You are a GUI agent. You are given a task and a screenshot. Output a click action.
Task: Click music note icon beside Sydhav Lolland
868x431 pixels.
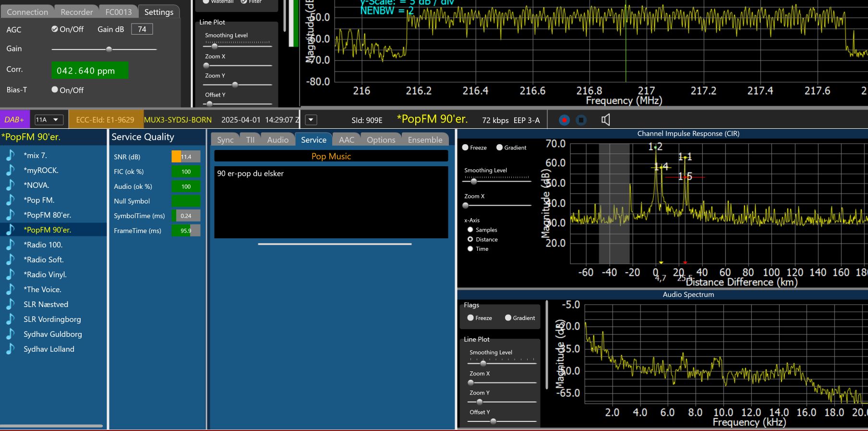point(10,349)
